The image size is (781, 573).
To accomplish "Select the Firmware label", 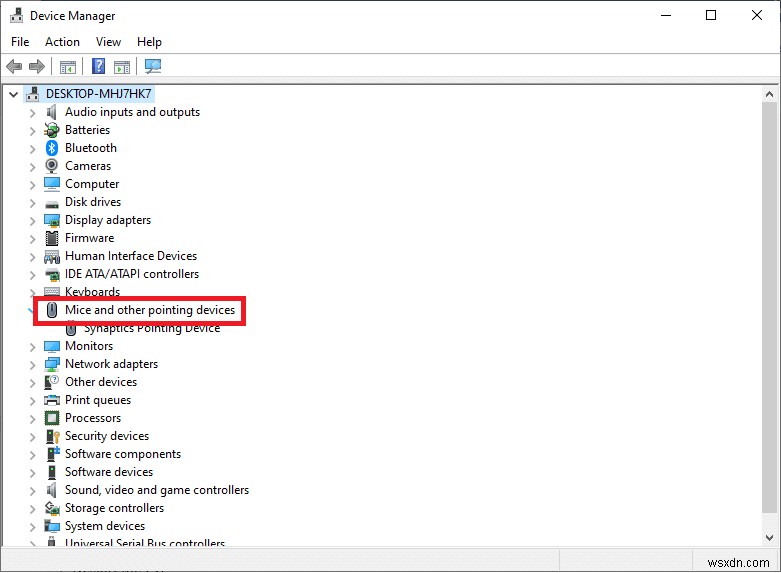I will click(x=89, y=238).
